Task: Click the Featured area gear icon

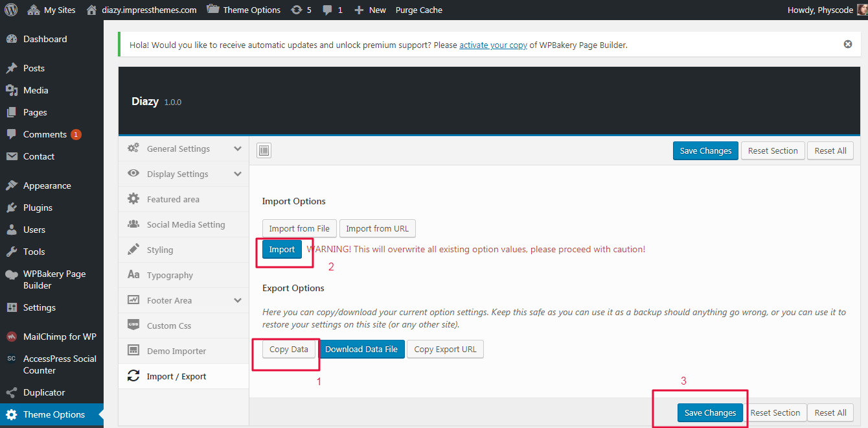Action: [133, 199]
